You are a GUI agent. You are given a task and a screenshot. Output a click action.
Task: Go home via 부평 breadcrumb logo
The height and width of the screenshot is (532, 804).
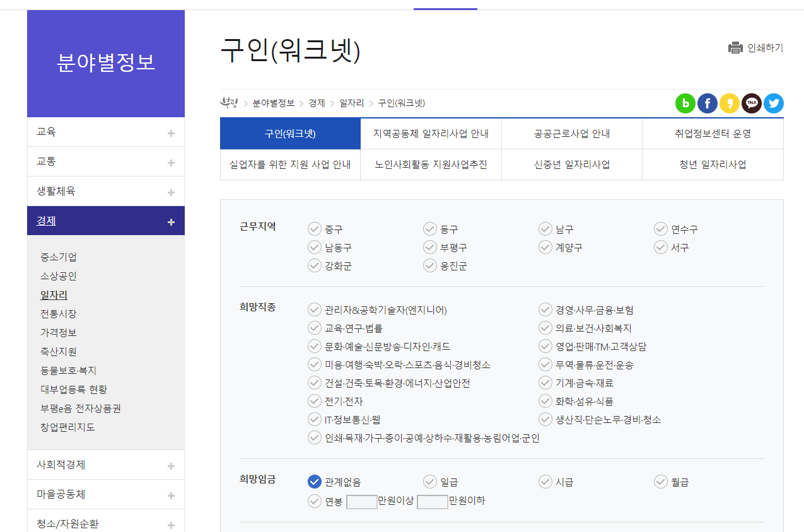coord(228,103)
